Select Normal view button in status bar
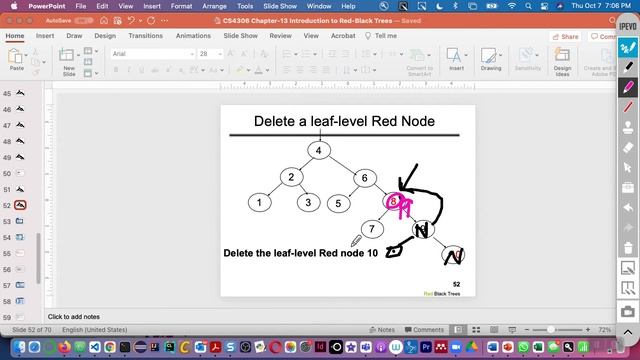Viewport: 640px width, 360px height. coord(458,329)
